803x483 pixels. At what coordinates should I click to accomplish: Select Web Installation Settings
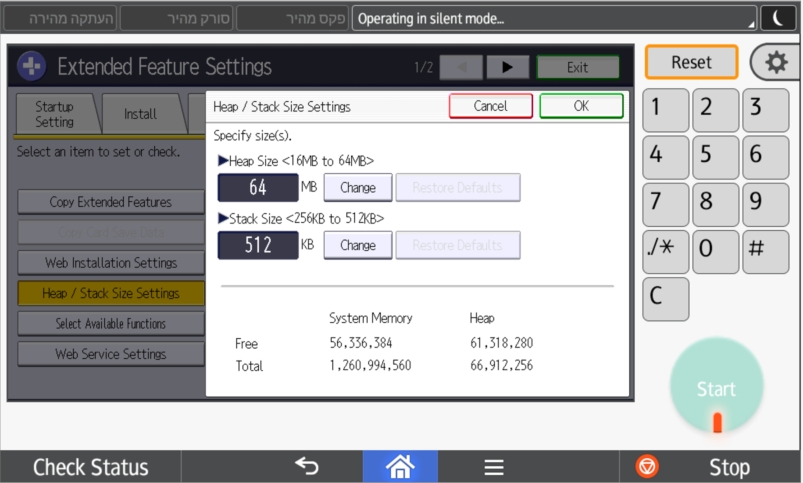tap(110, 263)
